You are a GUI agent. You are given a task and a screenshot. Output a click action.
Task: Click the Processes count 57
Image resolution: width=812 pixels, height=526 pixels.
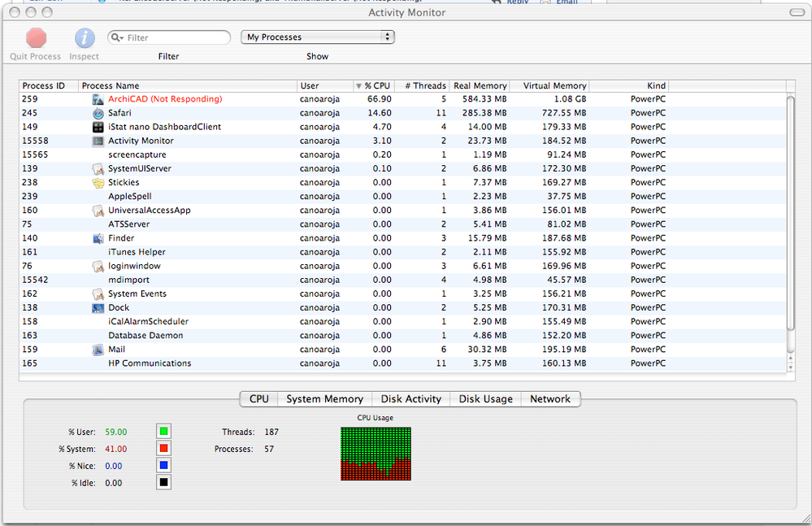pos(269,449)
